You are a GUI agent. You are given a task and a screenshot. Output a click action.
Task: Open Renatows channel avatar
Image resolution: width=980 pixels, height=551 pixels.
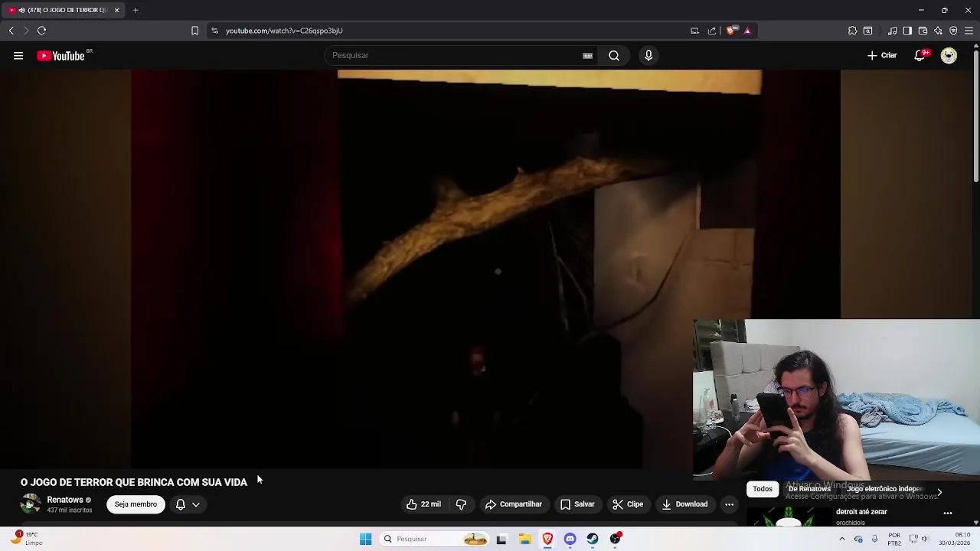point(31,504)
